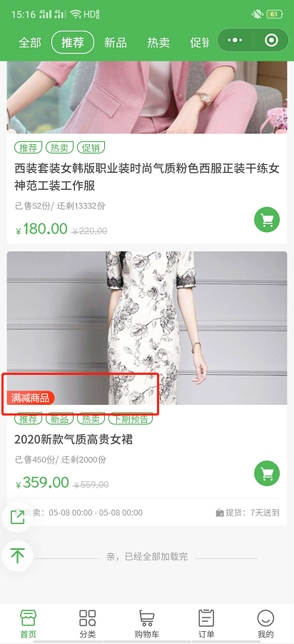Tap the share icon floating button
The image size is (294, 644).
(17, 517)
